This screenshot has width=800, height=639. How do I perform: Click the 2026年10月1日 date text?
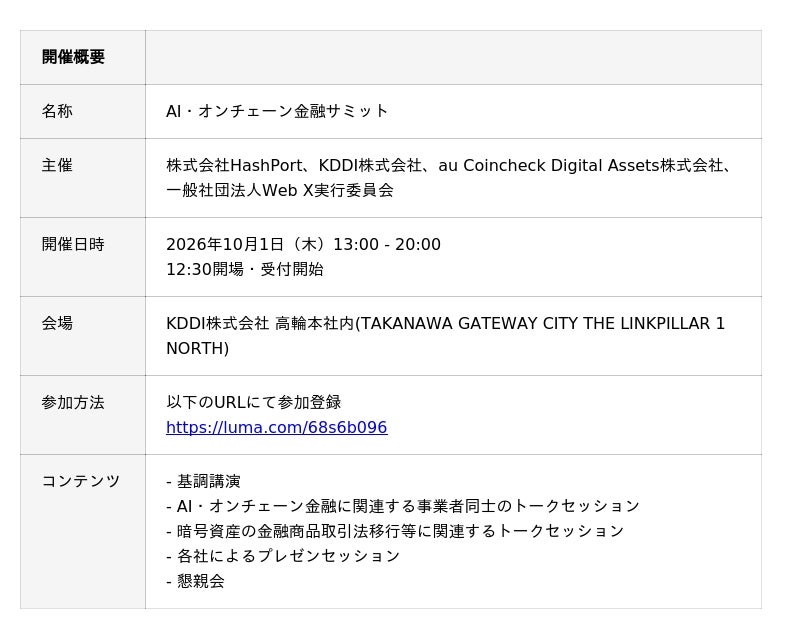224,244
